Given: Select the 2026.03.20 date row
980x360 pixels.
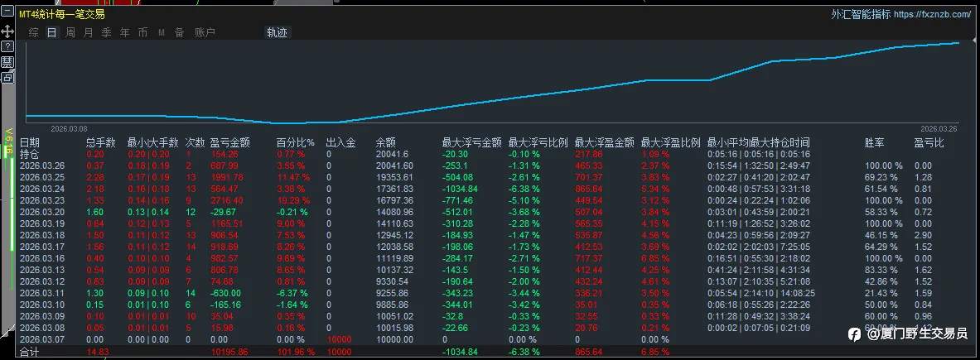Looking at the screenshot, I should point(42,212).
